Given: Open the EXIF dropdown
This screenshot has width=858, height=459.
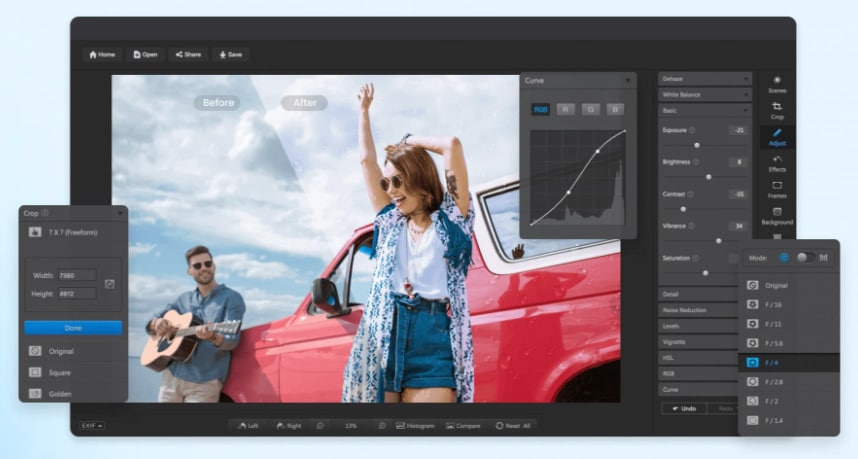Looking at the screenshot, I should 92,425.
